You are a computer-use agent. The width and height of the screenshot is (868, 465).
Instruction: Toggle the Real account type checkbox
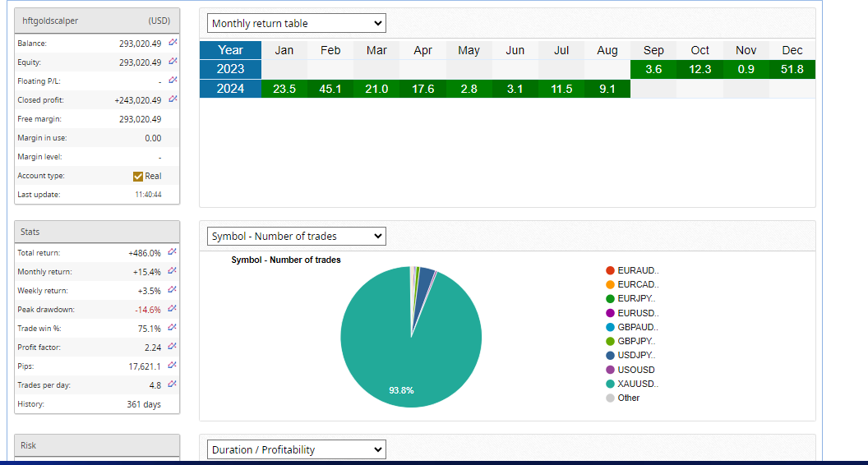[x=138, y=176]
